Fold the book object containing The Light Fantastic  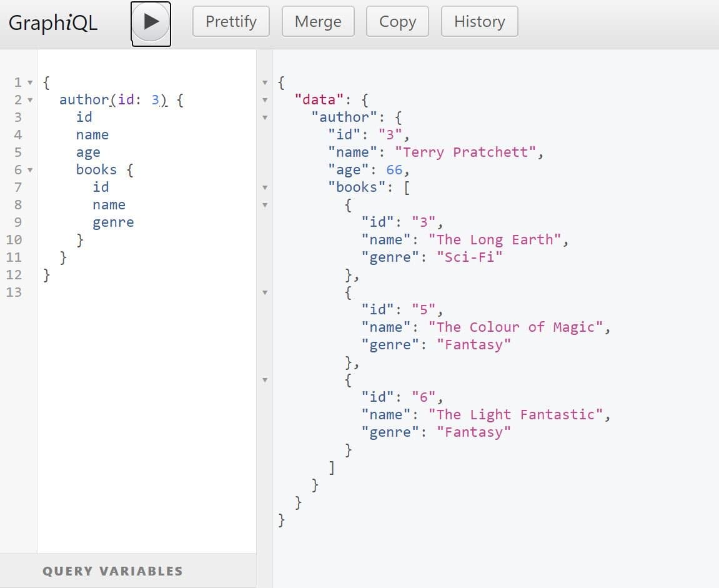265,380
